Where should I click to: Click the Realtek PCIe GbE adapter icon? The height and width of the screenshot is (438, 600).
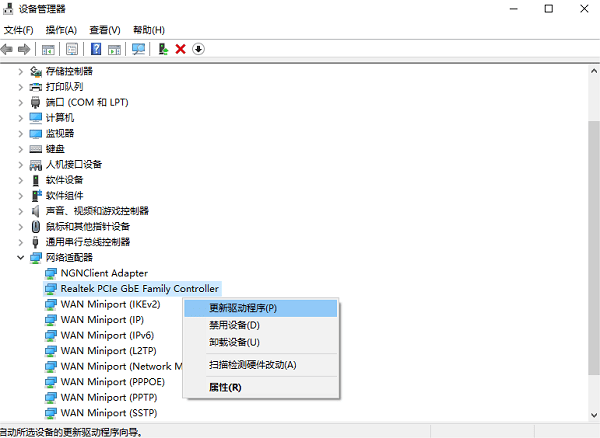click(x=52, y=289)
